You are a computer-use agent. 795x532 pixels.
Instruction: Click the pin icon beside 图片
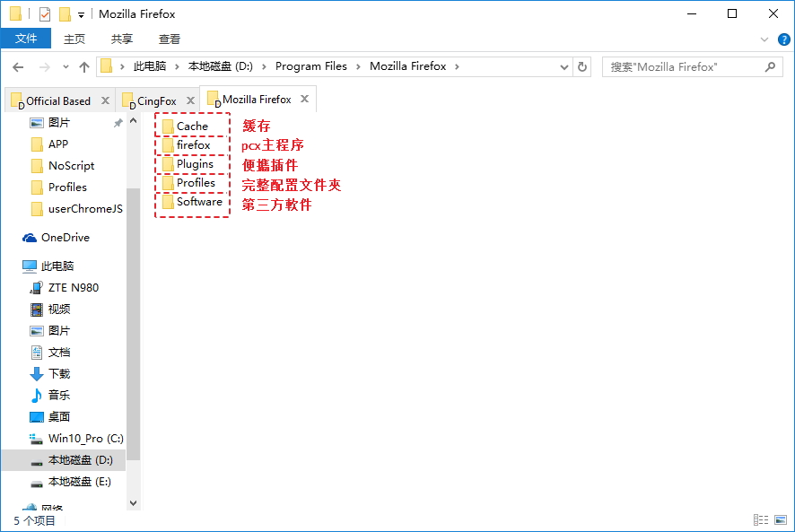(x=118, y=123)
